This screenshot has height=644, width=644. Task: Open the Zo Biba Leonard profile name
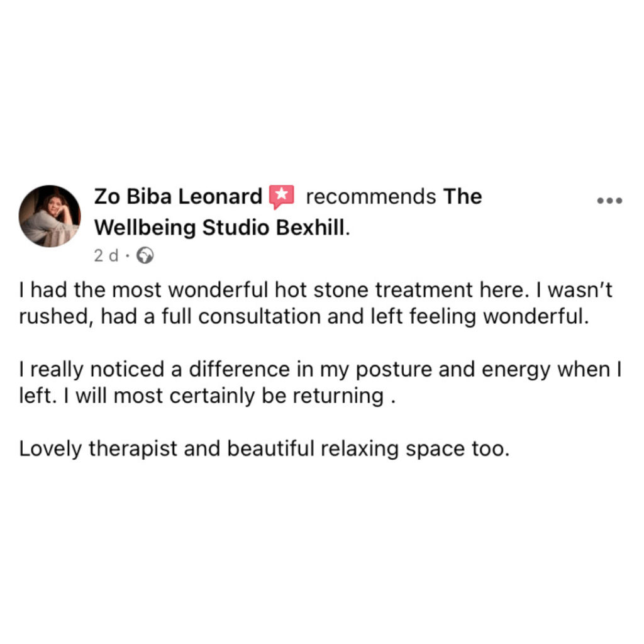click(x=178, y=197)
